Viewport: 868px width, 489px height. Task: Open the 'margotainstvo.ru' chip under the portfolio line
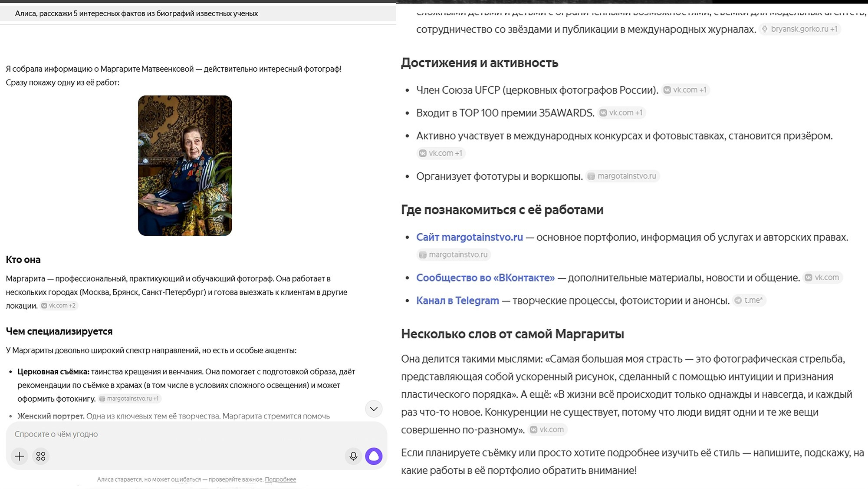point(454,254)
